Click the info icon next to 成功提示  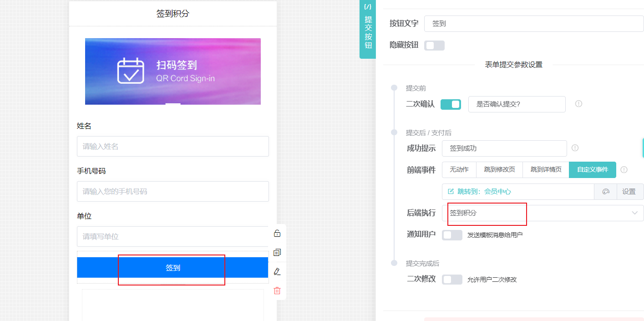(x=575, y=148)
